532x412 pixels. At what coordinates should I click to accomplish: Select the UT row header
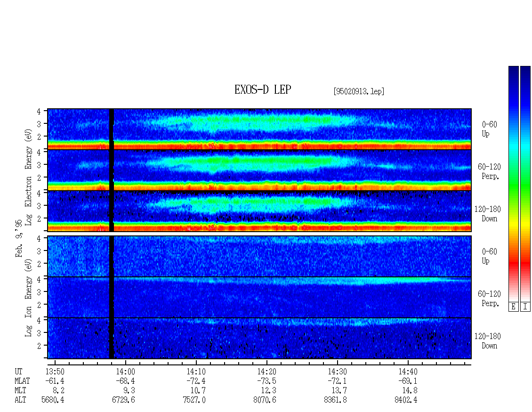[18, 372]
